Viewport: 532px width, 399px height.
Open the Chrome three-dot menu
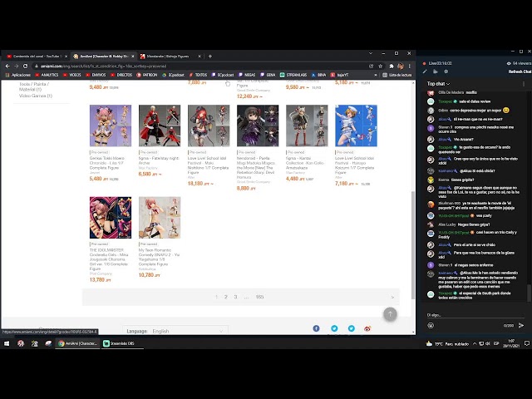point(410,66)
